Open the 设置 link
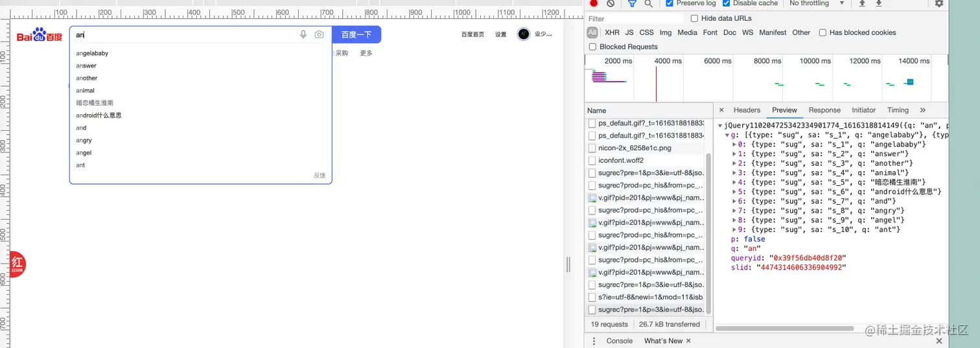Image resolution: width=980 pixels, height=348 pixels. point(501,34)
